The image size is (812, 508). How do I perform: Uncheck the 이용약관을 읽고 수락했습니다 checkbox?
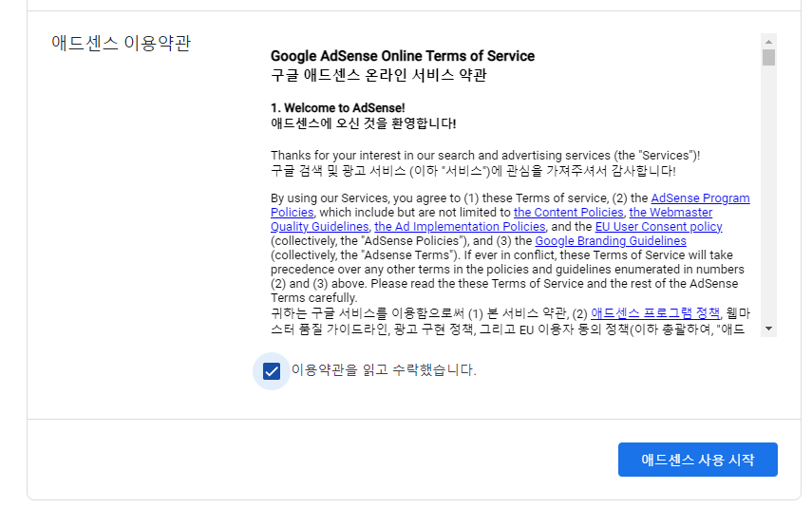(272, 370)
